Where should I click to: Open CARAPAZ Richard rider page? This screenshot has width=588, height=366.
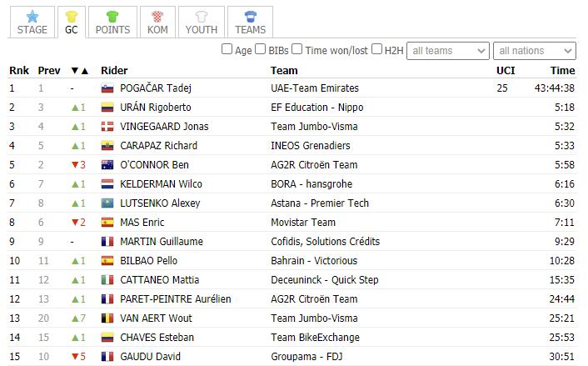tap(158, 146)
